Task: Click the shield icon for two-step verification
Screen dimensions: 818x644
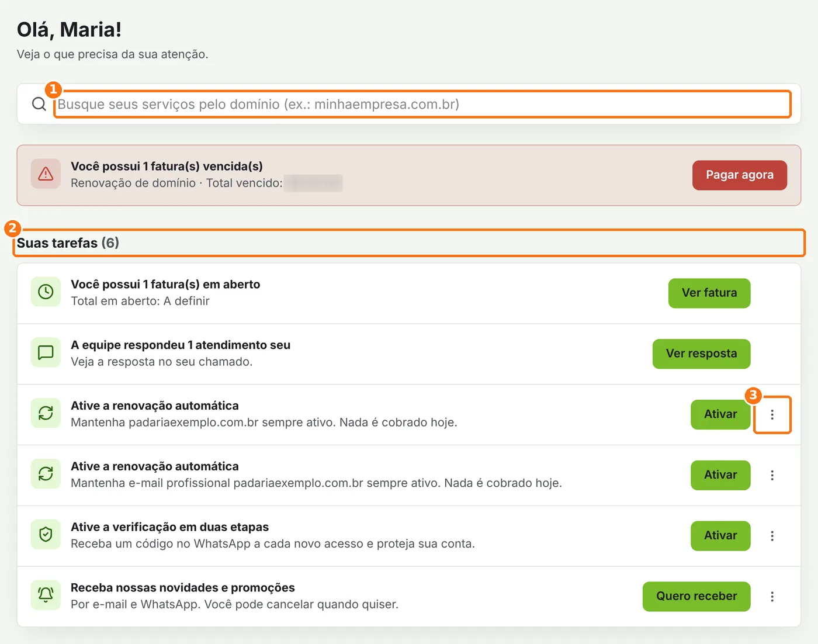Action: [46, 535]
